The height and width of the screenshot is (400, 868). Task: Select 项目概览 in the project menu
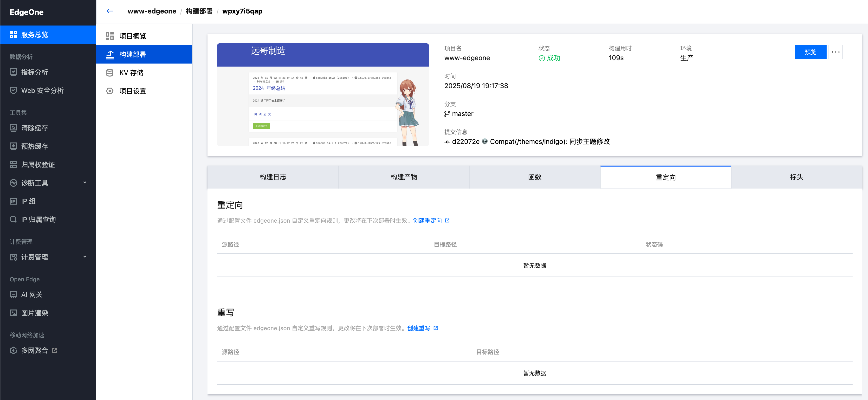click(132, 36)
